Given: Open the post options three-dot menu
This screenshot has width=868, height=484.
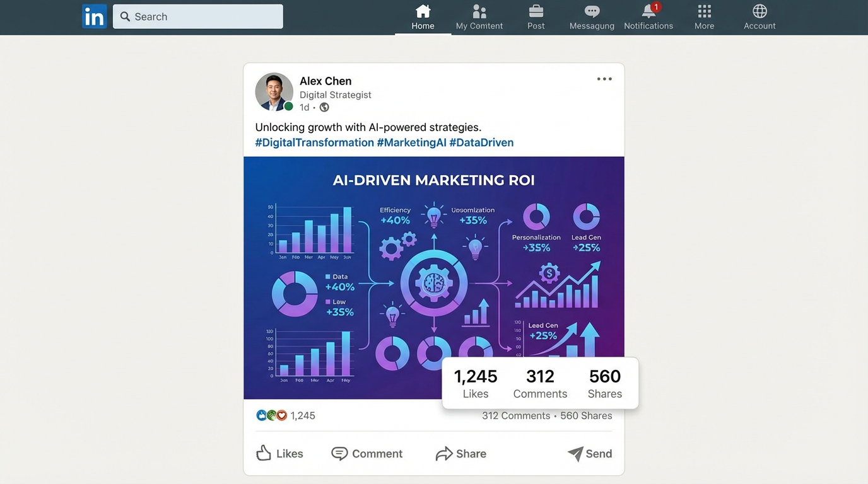Looking at the screenshot, I should tap(604, 78).
